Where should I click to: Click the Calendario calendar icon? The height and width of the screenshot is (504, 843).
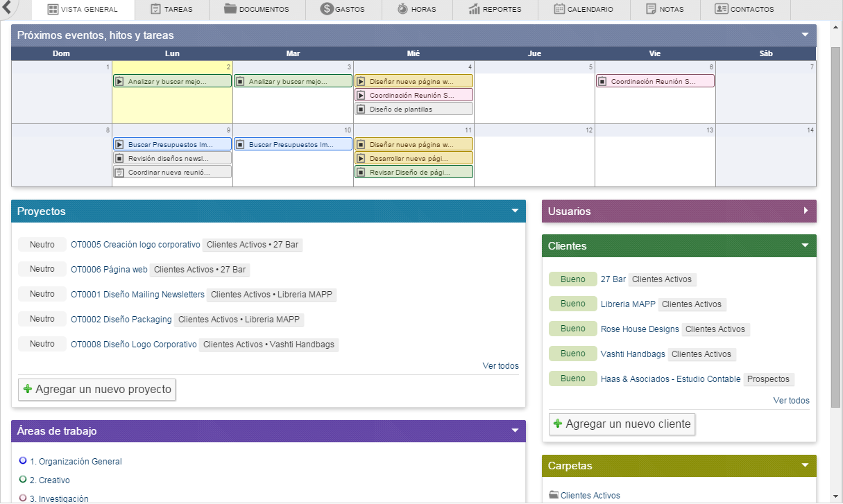click(559, 9)
